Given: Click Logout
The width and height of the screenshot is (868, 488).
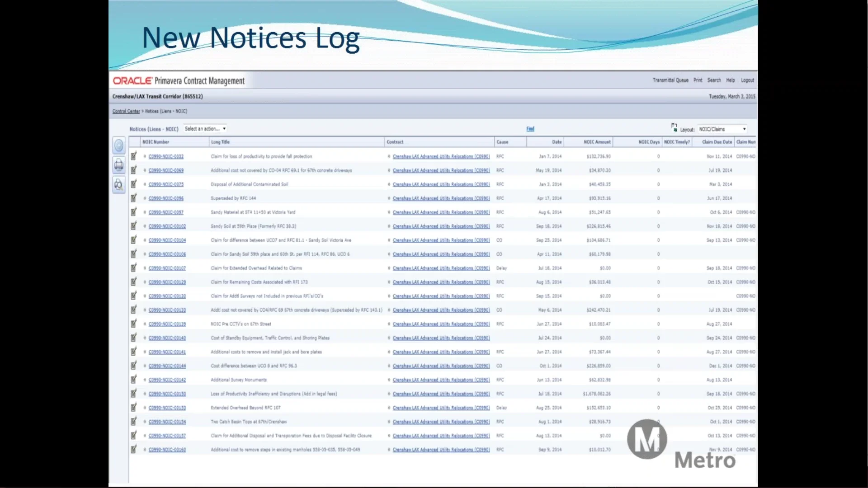Looking at the screenshot, I should coord(748,80).
